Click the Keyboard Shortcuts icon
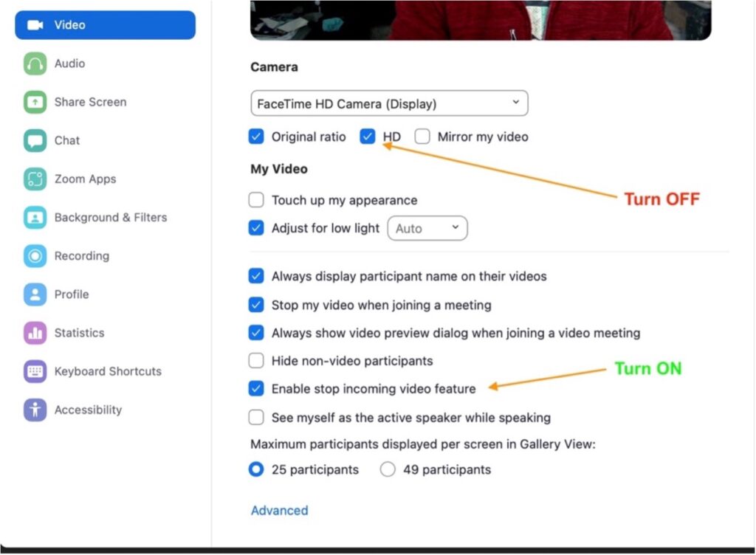Image resolution: width=756 pixels, height=555 pixels. (35, 371)
